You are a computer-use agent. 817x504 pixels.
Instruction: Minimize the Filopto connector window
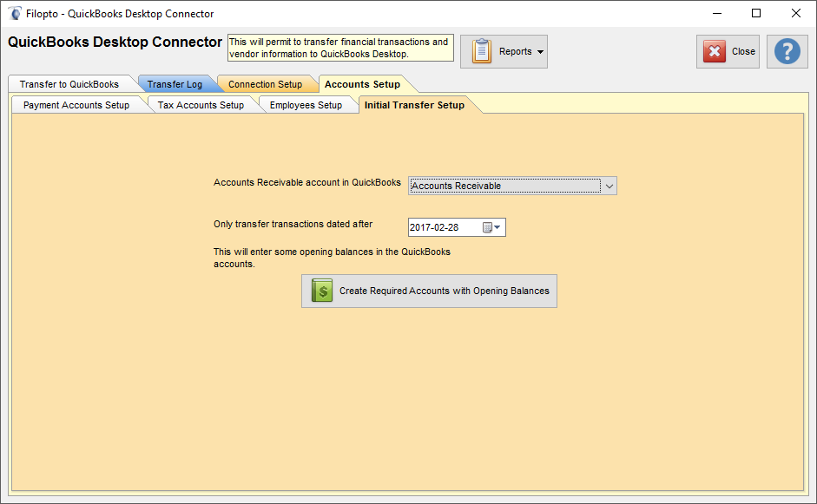click(717, 13)
